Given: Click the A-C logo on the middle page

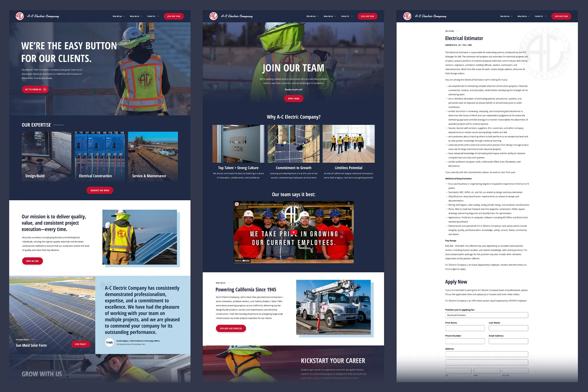Looking at the screenshot, I should [x=213, y=16].
